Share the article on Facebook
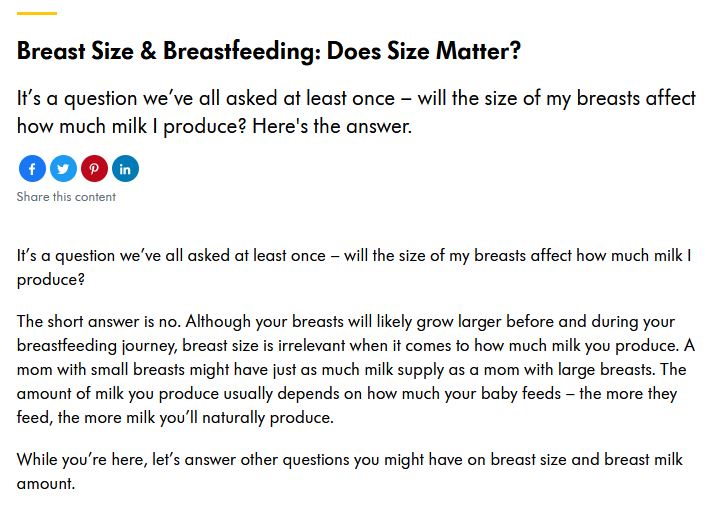 (32, 169)
